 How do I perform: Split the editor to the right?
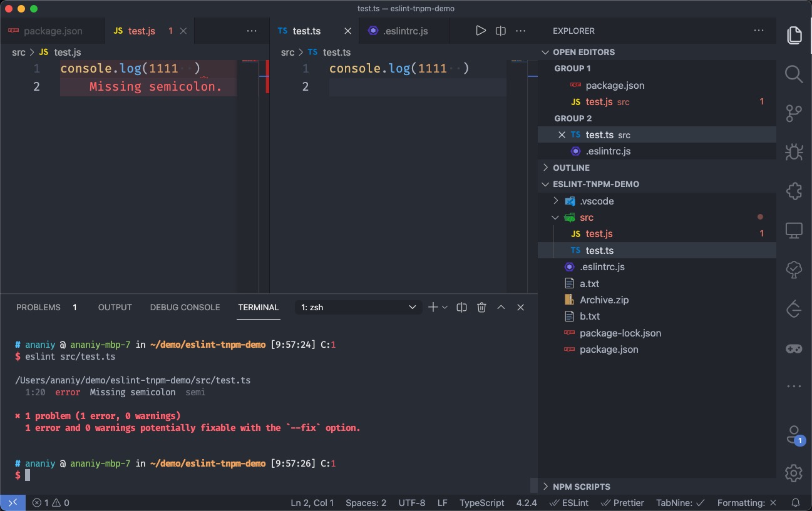tap(501, 31)
